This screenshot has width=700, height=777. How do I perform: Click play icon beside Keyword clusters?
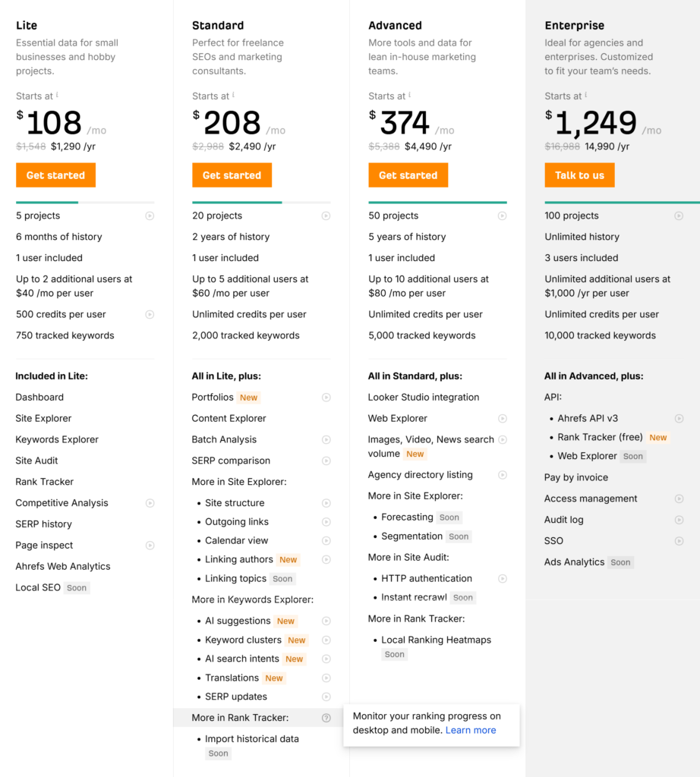326,640
